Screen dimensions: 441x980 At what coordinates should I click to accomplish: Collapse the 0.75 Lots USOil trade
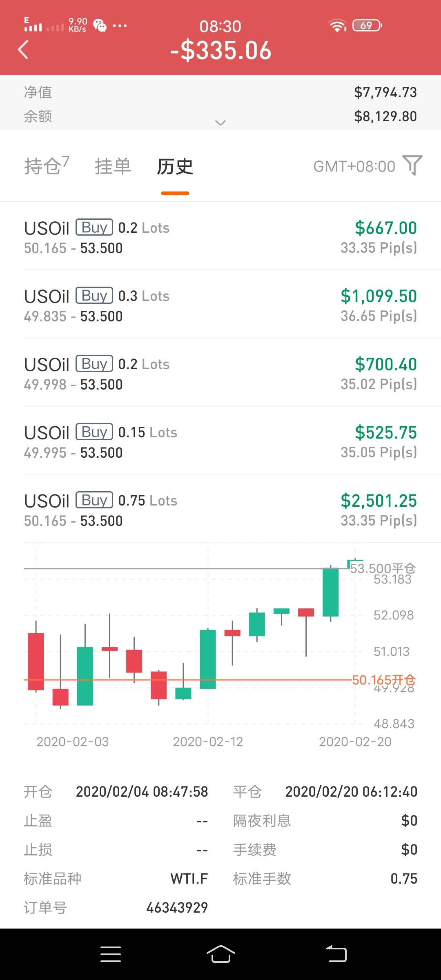tap(220, 510)
